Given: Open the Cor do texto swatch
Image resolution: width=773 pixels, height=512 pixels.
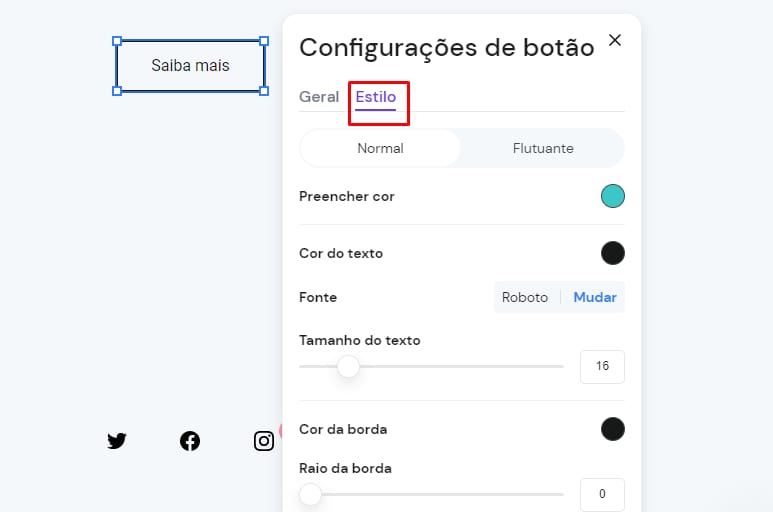Looking at the screenshot, I should [613, 253].
